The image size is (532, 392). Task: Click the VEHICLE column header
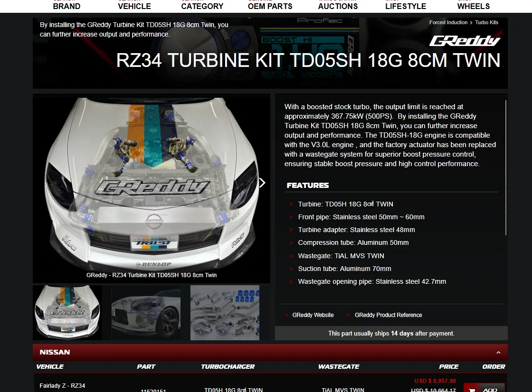[x=50, y=366]
